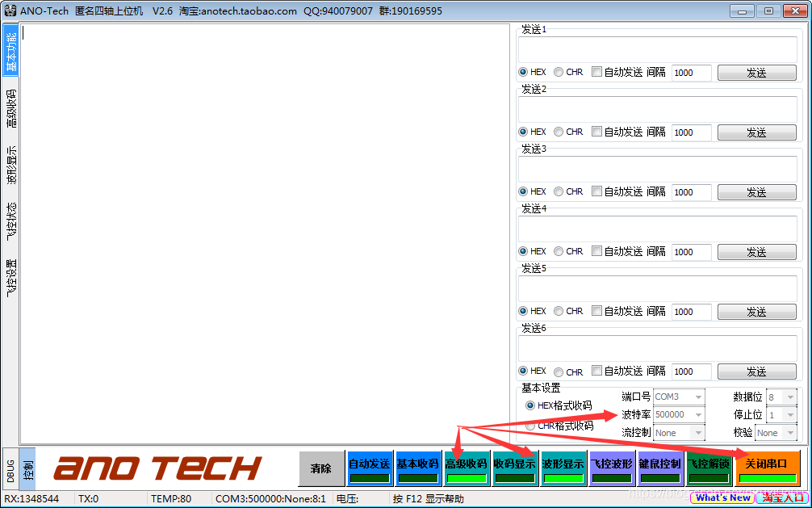Click the ANO-Tech app icon in title bar
The width and height of the screenshot is (812, 508).
pos(10,10)
